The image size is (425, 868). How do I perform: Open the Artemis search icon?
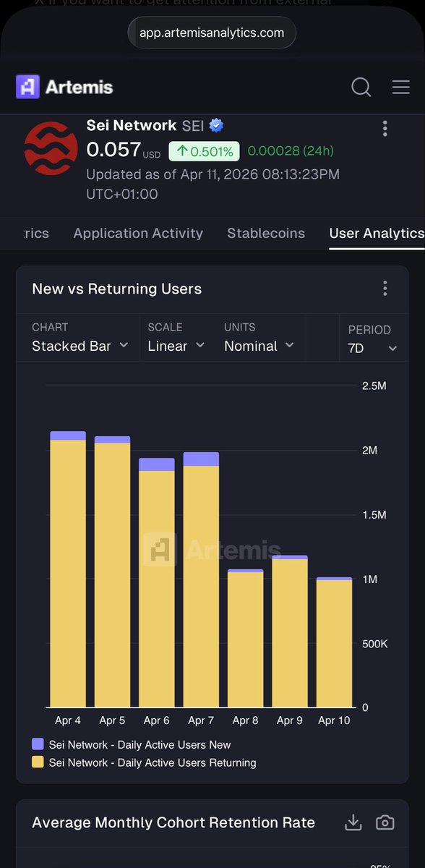coord(361,88)
